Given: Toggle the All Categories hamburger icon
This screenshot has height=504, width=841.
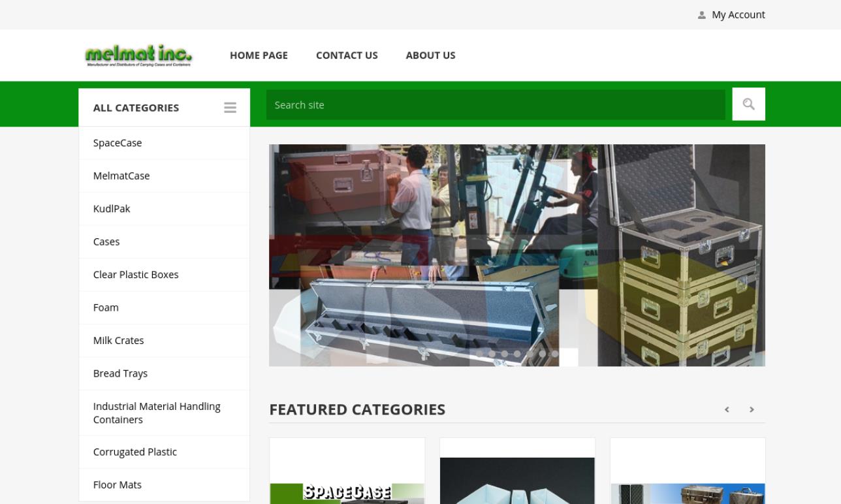Looking at the screenshot, I should [230, 108].
